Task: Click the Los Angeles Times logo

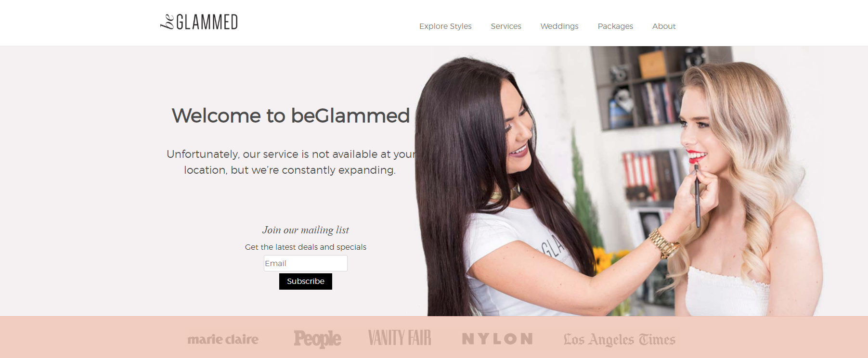Action: point(620,340)
